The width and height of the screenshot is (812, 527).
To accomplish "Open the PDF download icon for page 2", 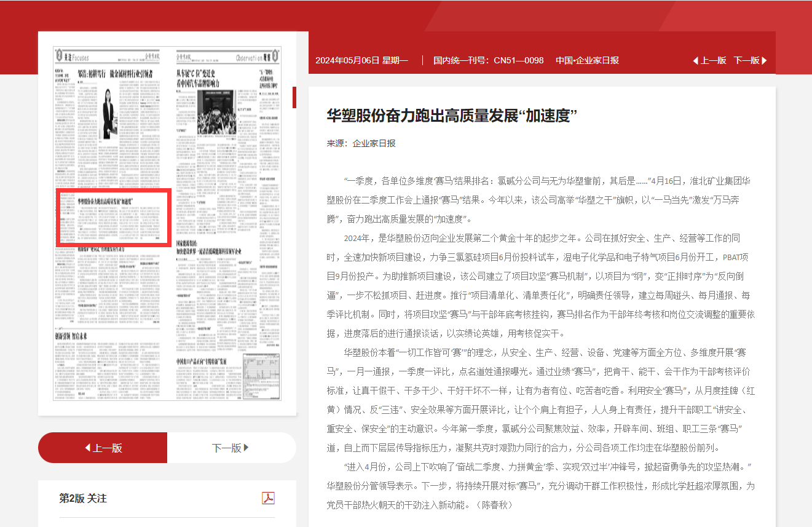I will coord(268,497).
